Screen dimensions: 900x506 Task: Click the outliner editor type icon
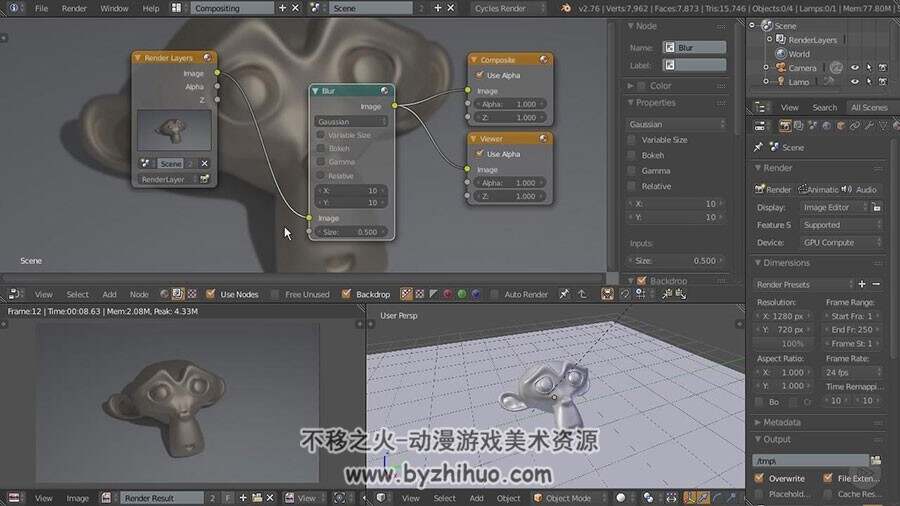coord(760,107)
